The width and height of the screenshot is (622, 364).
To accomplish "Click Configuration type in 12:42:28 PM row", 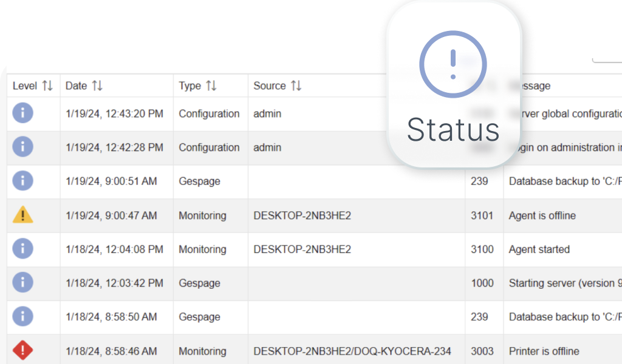I will pos(209,147).
